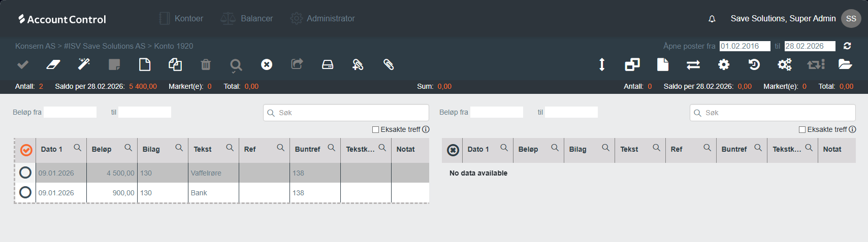Image resolution: width=868 pixels, height=242 pixels.
Task: Click the eraser icon in the toolbar
Action: coord(53,64)
